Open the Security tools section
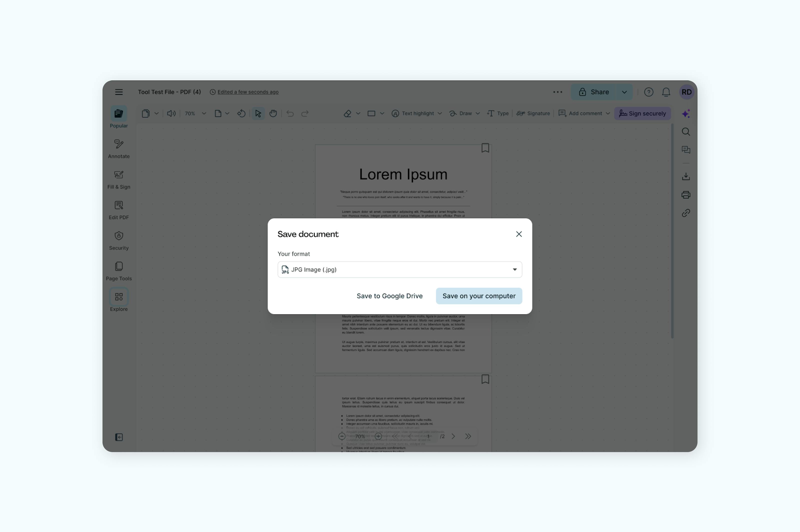The width and height of the screenshot is (800, 532). [118, 240]
